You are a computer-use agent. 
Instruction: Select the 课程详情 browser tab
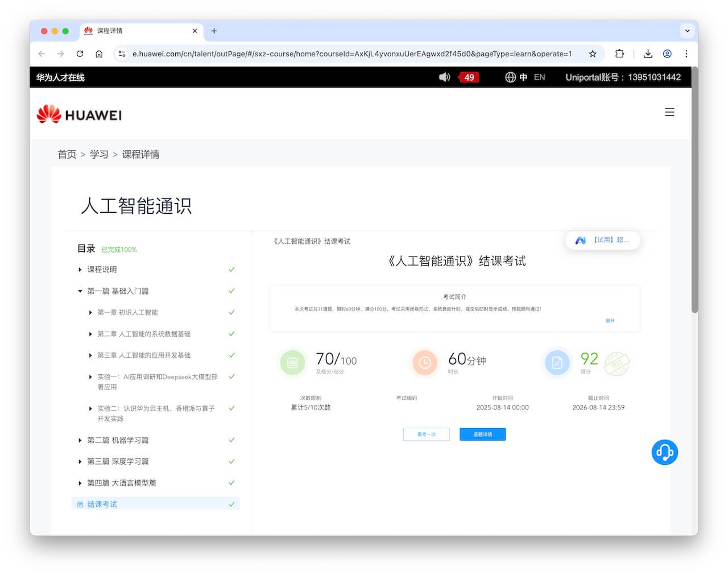[141, 31]
